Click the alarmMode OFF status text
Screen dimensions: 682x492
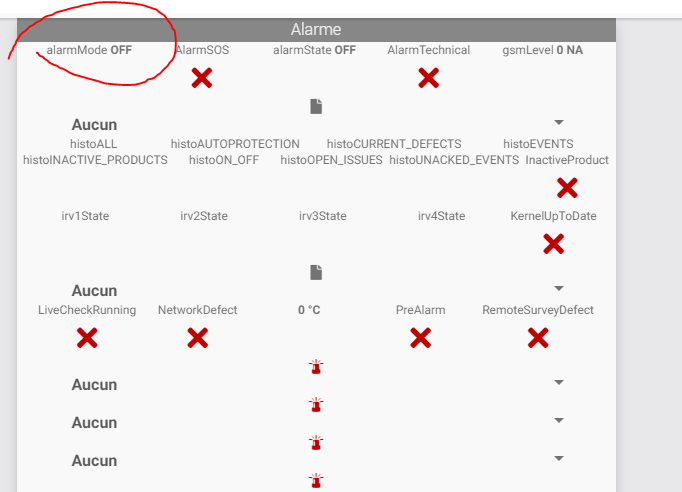(89, 50)
